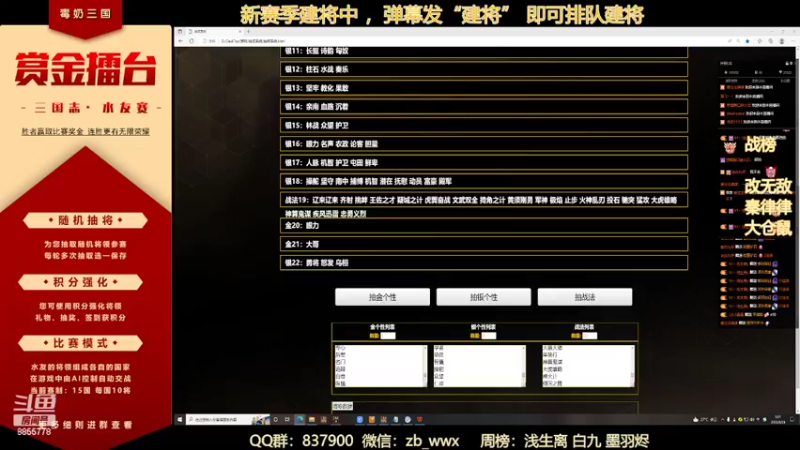Click the browser page vertical scrollbar
This screenshot has height=450, width=800.
coord(797,230)
